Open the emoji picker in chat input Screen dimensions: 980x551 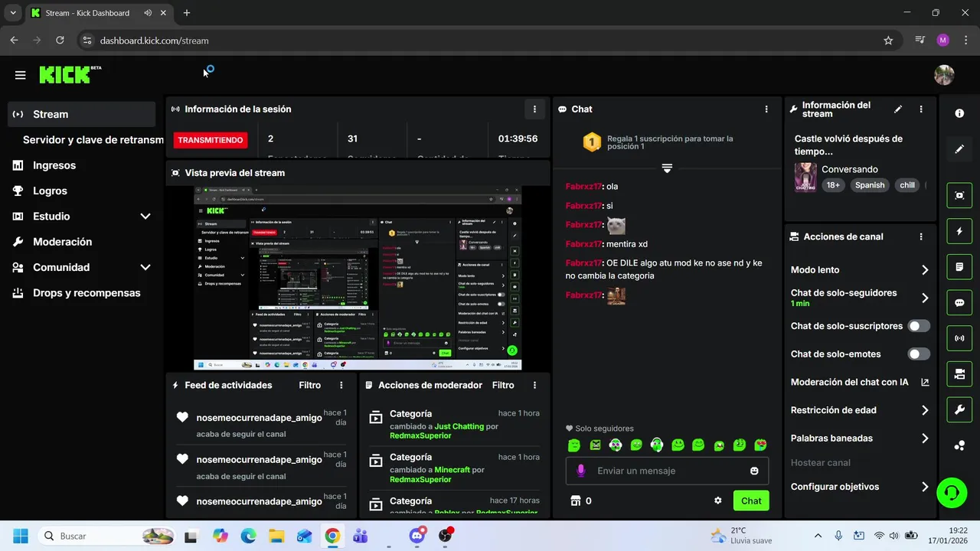tap(754, 471)
